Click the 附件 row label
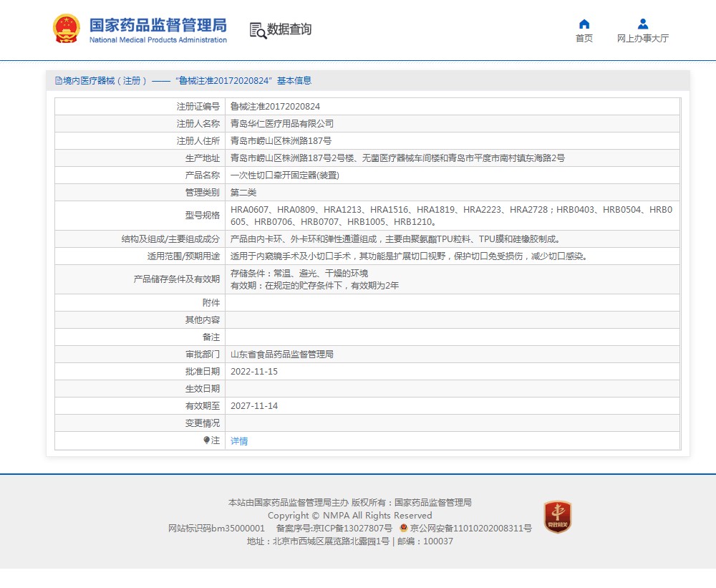This screenshot has width=716, height=588. (211, 302)
